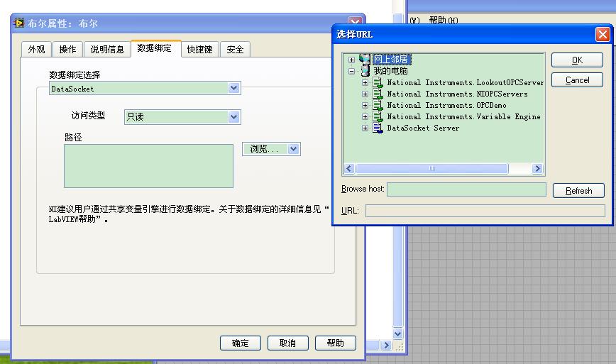Click the Browse host input field
Image resolution: width=616 pixels, height=364 pixels.
[x=466, y=189]
